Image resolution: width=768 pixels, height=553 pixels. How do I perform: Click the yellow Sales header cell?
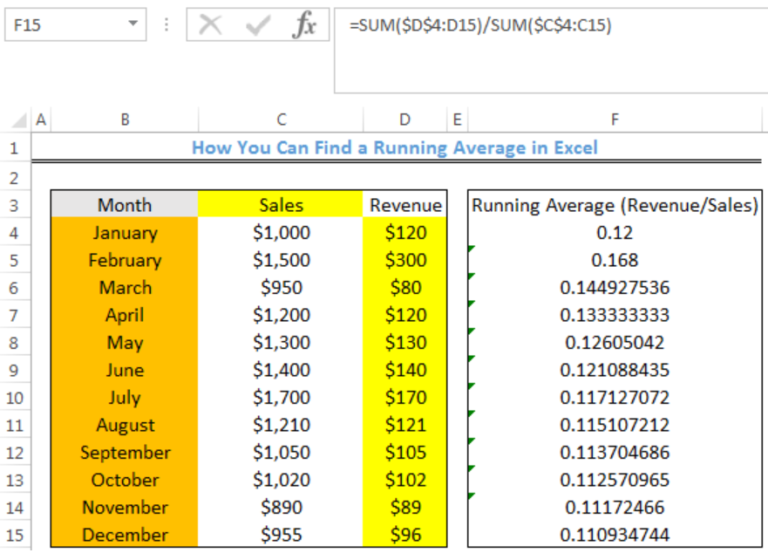[280, 205]
